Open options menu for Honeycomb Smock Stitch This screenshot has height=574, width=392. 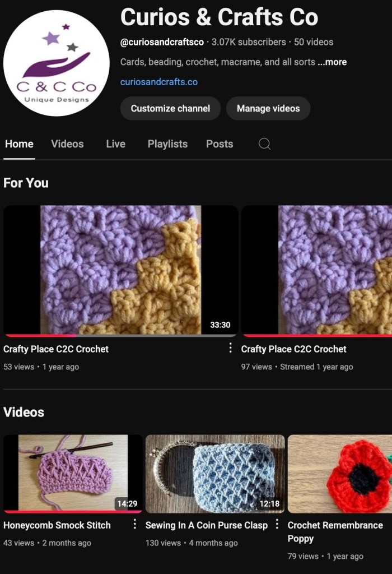134,524
